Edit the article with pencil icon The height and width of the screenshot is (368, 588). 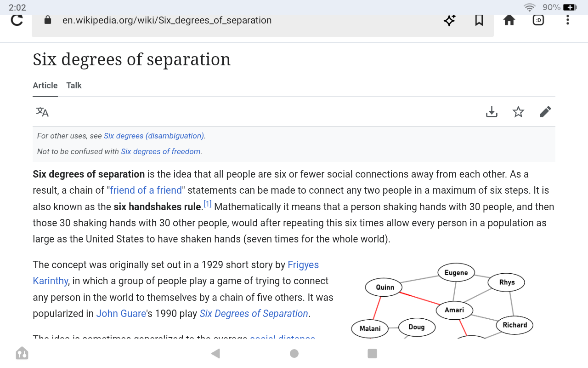tap(545, 112)
